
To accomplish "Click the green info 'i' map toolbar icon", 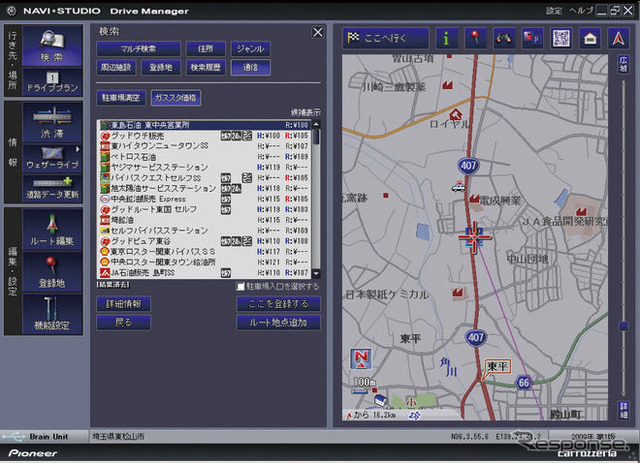I will [x=446, y=39].
